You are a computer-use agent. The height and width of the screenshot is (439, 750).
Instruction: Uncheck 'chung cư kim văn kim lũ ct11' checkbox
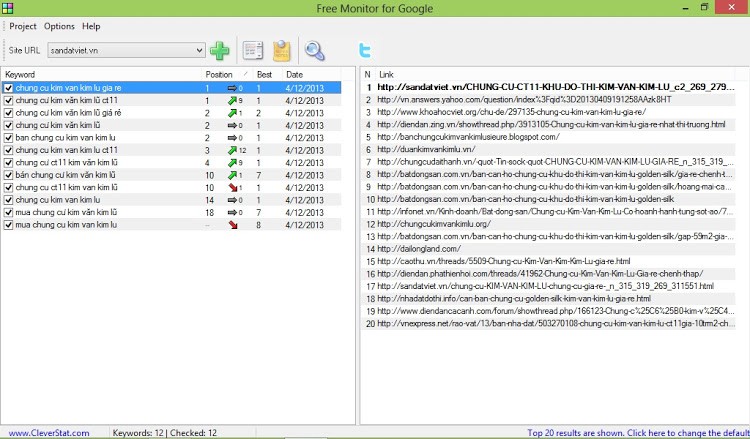click(8, 100)
